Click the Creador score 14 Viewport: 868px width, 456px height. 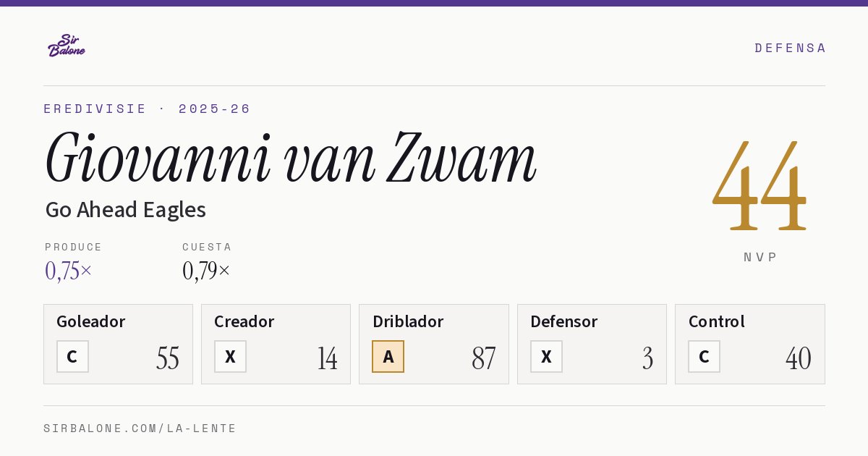click(327, 358)
